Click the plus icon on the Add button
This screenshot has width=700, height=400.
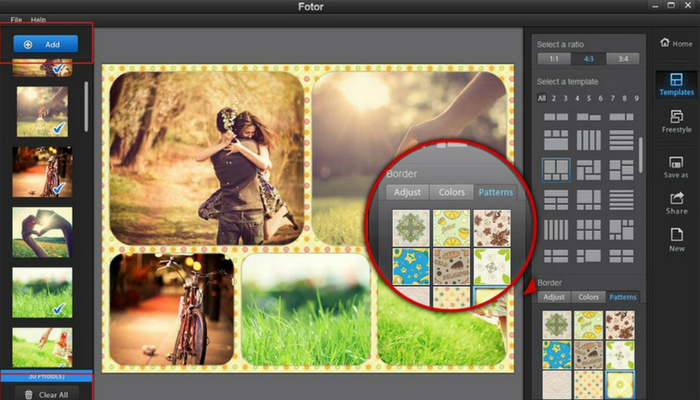click(x=28, y=45)
